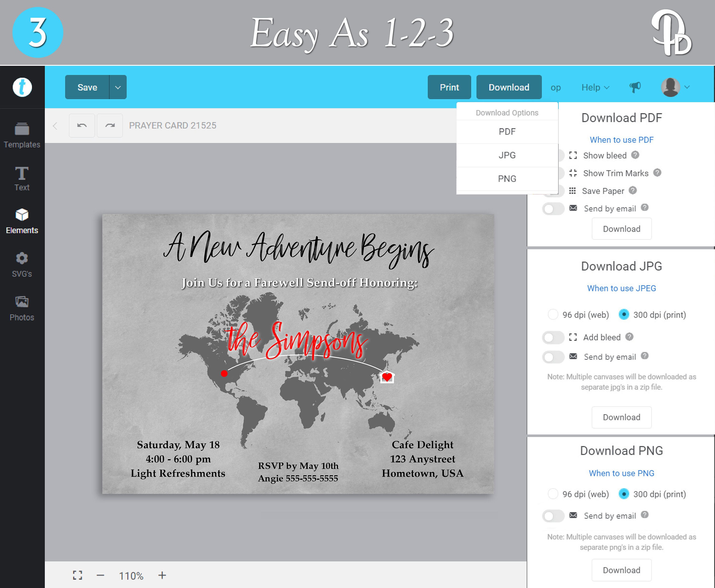Open the Save dropdown arrow

click(118, 87)
